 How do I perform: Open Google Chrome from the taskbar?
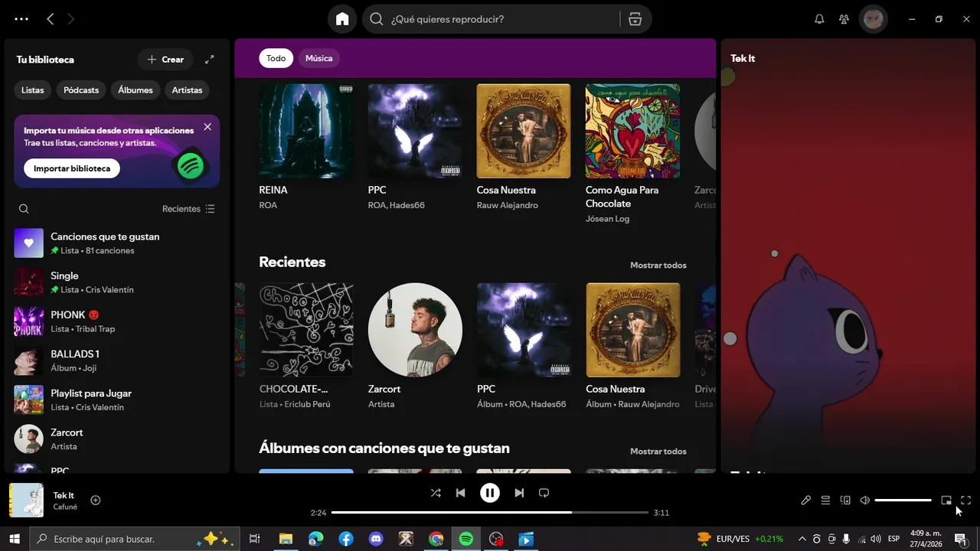click(x=436, y=539)
